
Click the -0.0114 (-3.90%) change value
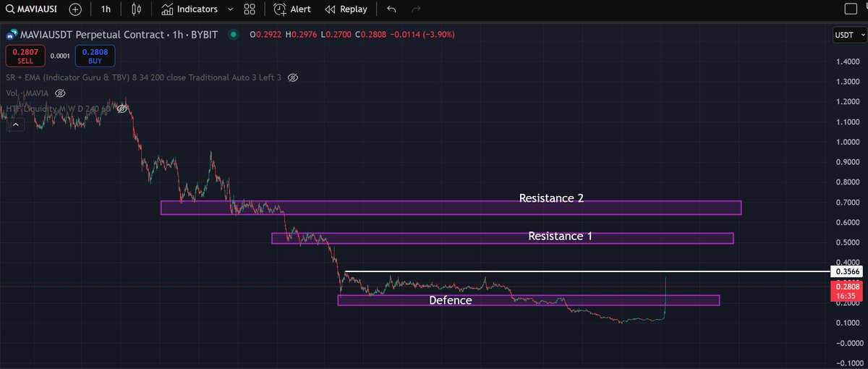[x=424, y=35]
